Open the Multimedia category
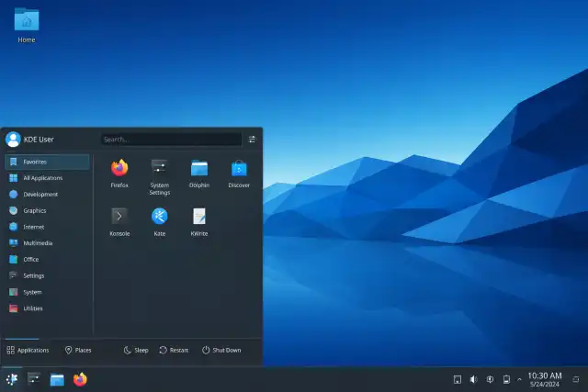588x392 pixels. (x=47, y=243)
